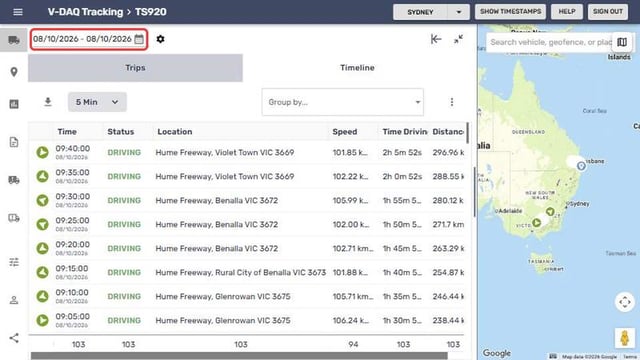Sort by the Distance column header
Image resolution: width=640 pixels, height=360 pixels.
(448, 132)
